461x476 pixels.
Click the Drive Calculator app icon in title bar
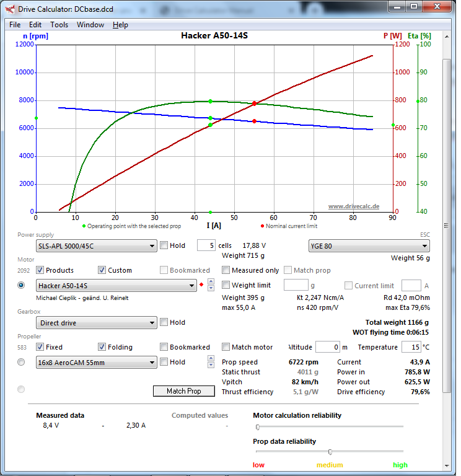[x=10, y=9]
